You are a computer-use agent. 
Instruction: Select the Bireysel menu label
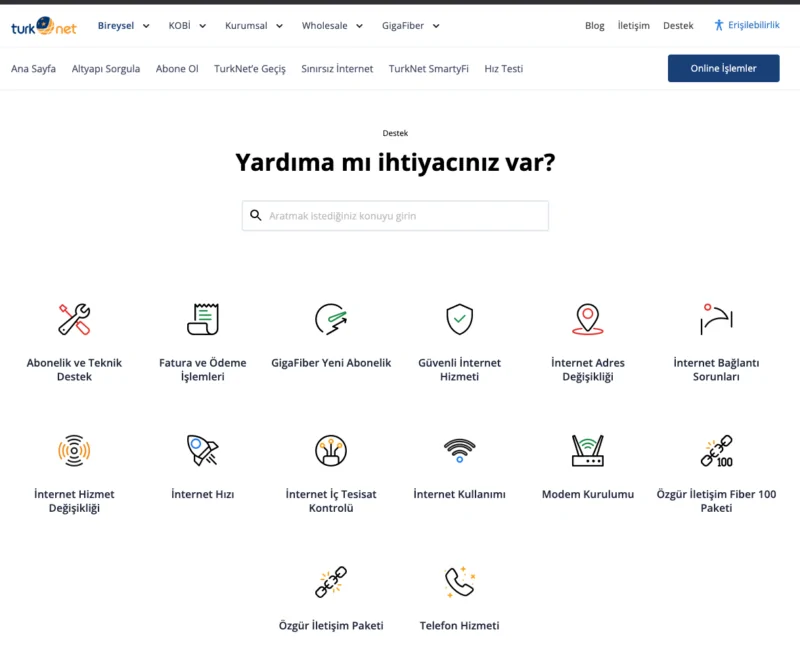click(x=116, y=26)
